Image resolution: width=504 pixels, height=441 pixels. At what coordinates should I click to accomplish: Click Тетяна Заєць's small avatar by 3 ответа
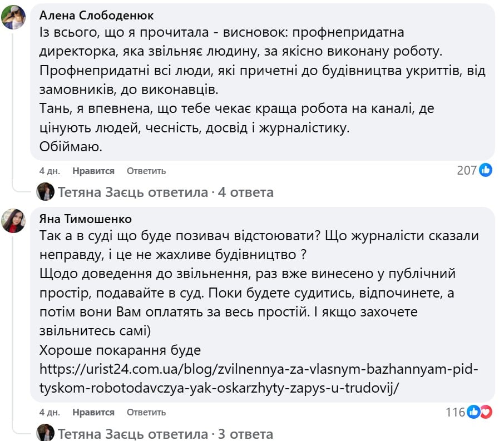[x=45, y=434]
